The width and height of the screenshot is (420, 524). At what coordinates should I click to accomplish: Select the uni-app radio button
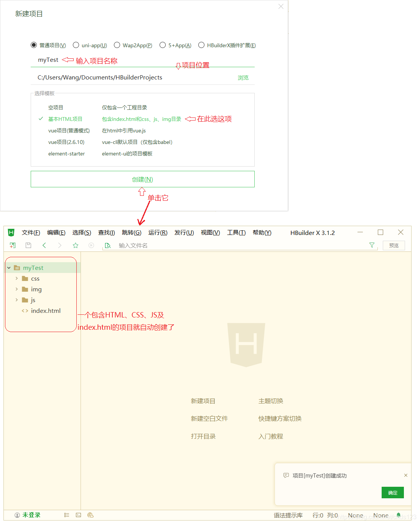[x=76, y=45]
